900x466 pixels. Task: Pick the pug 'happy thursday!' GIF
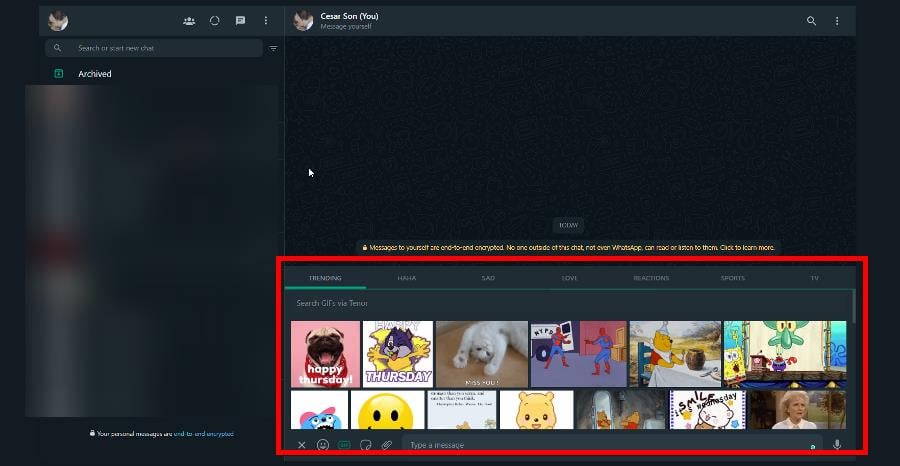325,354
